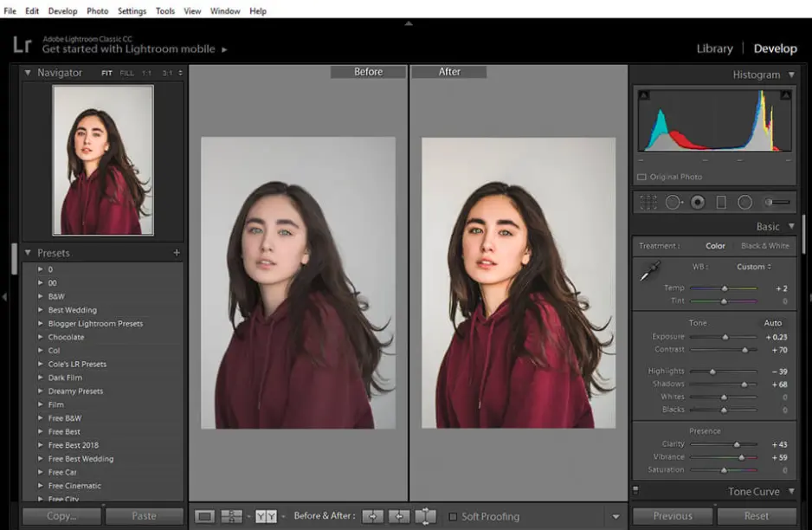This screenshot has width=812, height=530.
Task: Click the Reset button
Action: pos(756,516)
